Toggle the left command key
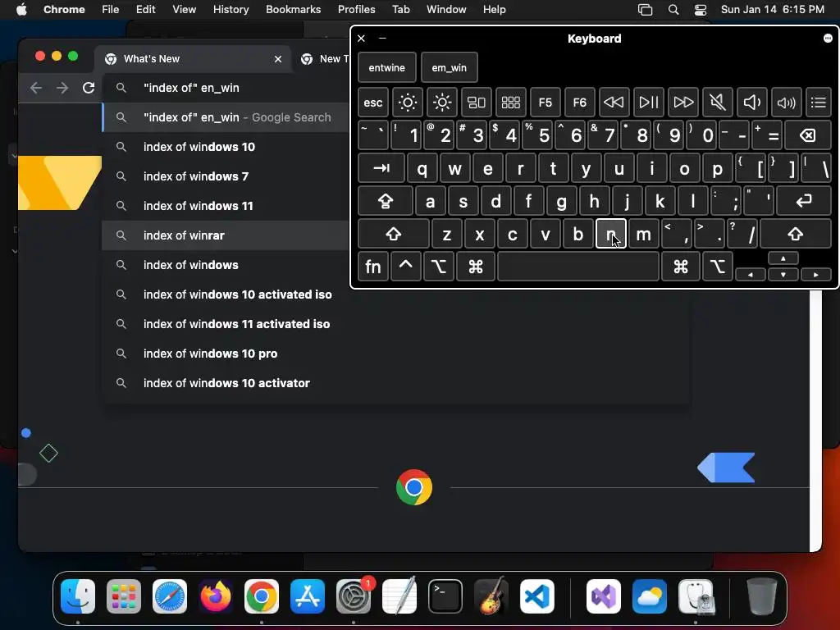840x630 pixels. pos(476,267)
